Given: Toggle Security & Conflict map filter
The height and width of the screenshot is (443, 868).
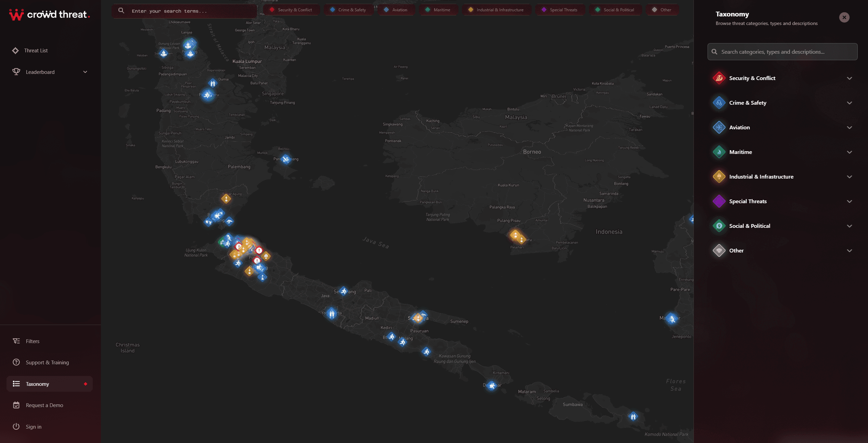Looking at the screenshot, I should (x=291, y=10).
